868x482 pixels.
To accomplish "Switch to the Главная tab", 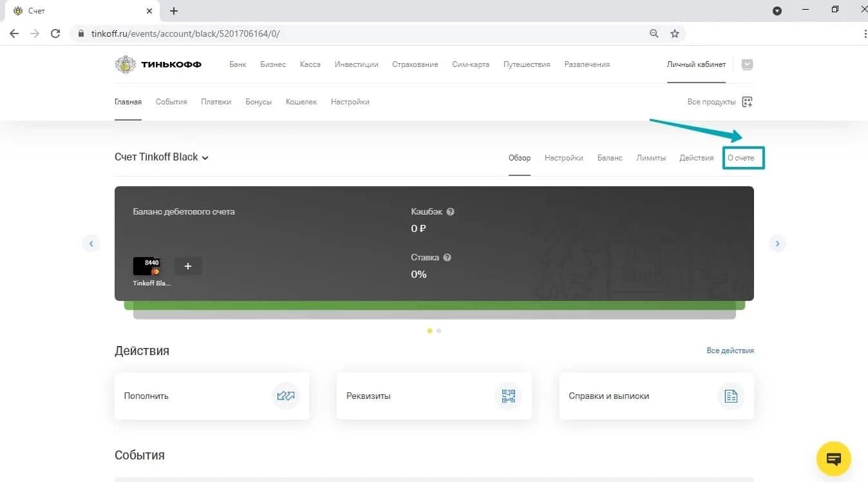I will 128,102.
